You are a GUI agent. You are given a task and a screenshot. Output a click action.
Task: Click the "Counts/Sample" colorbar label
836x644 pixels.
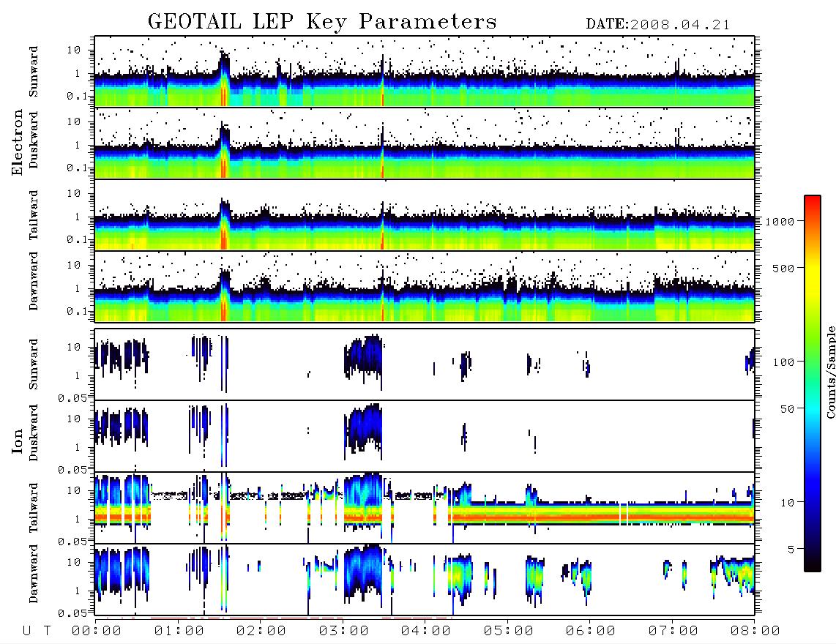pos(831,372)
